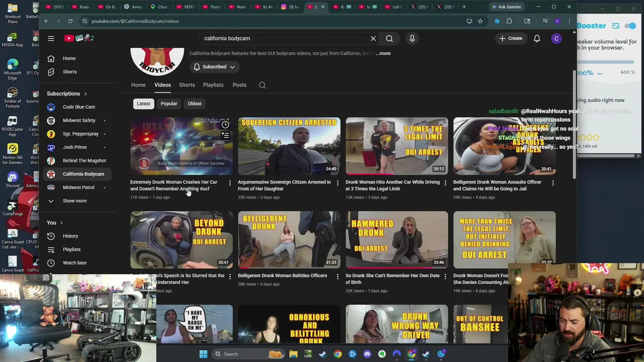644x362 pixels.
Task: Add first video to queue
Action: tap(225, 135)
